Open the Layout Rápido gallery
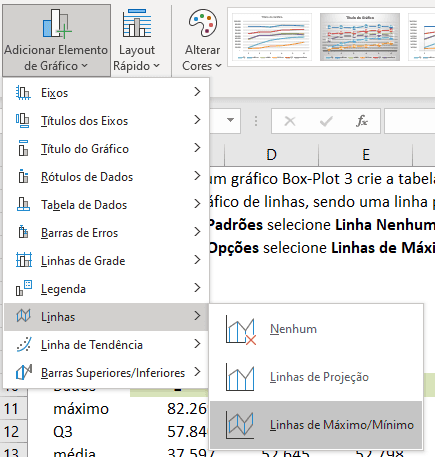This screenshot has height=457, width=435. tap(137, 40)
